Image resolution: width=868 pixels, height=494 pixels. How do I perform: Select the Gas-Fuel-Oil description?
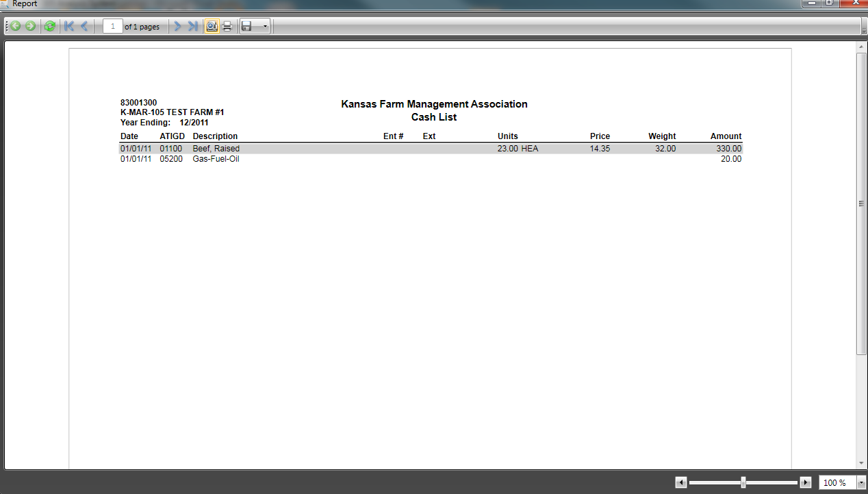tap(216, 159)
